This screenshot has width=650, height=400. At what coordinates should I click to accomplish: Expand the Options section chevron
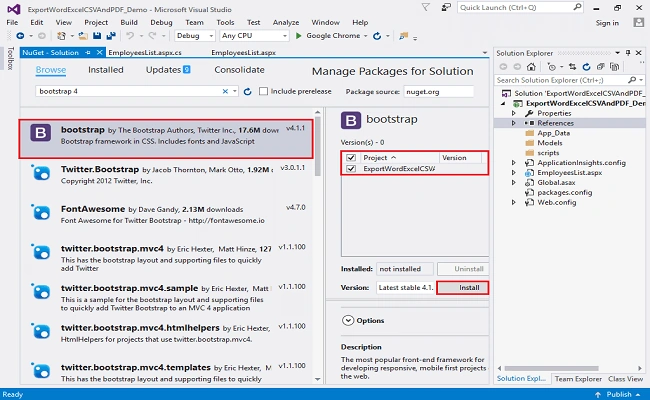coord(348,320)
